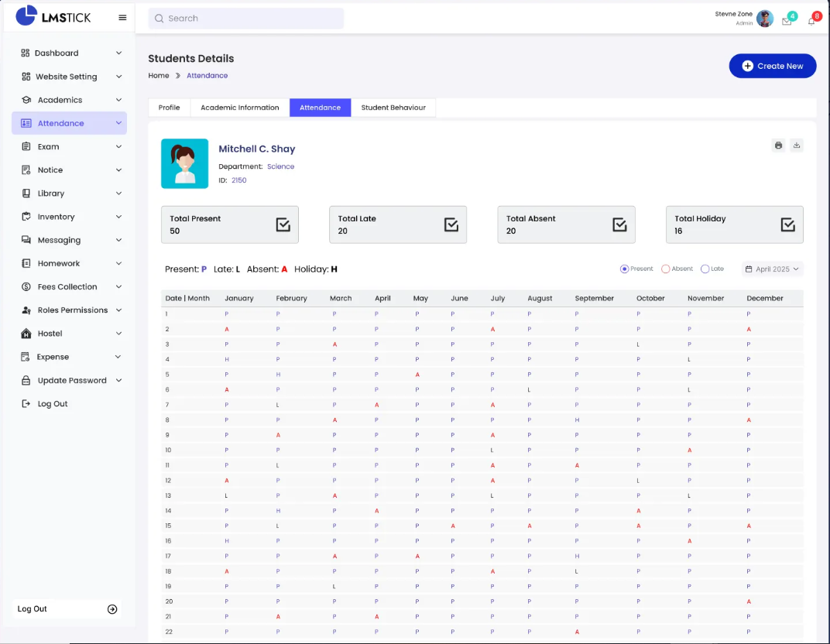830x644 pixels.
Task: Click the Create New button
Action: (x=772, y=66)
